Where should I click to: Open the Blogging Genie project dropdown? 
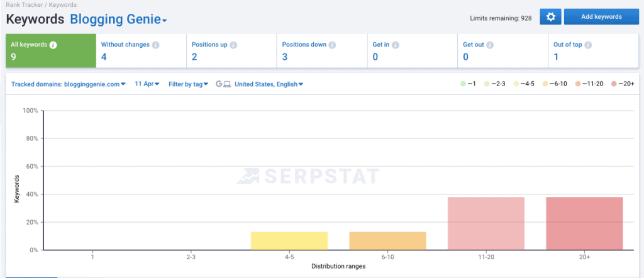[118, 19]
